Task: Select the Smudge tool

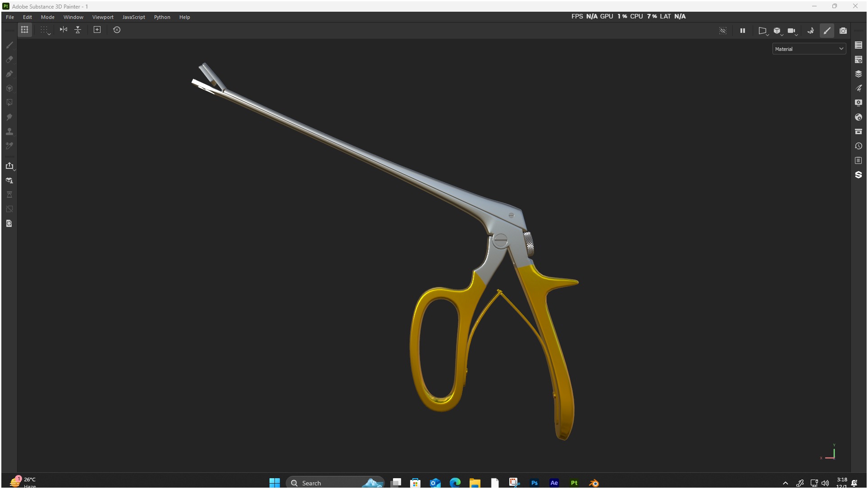Action: pyautogui.click(x=9, y=117)
